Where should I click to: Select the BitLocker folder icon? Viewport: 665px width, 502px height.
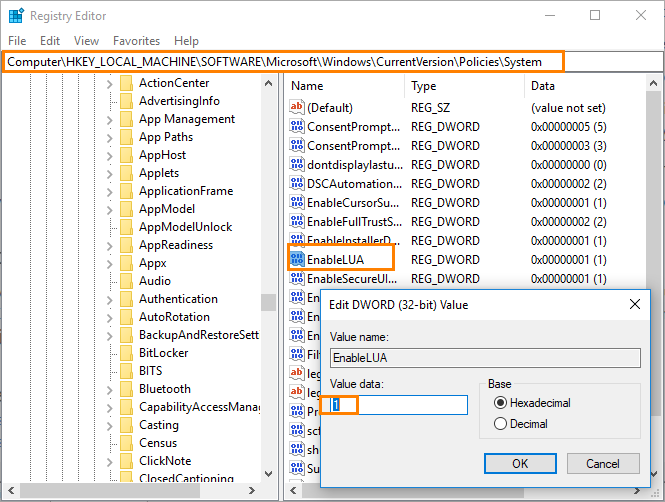pyautogui.click(x=126, y=353)
